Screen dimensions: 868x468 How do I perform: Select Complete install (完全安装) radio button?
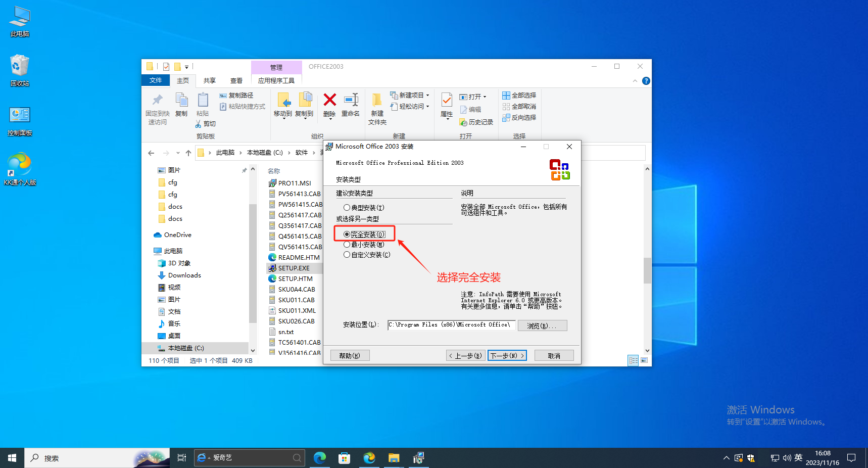click(347, 235)
